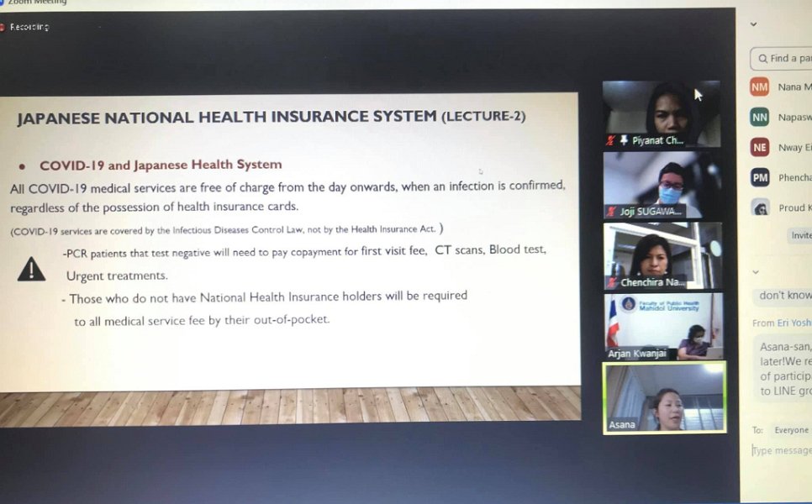Click the pin icon on Piyanat's video
This screenshot has width=812, height=504.
[624, 139]
